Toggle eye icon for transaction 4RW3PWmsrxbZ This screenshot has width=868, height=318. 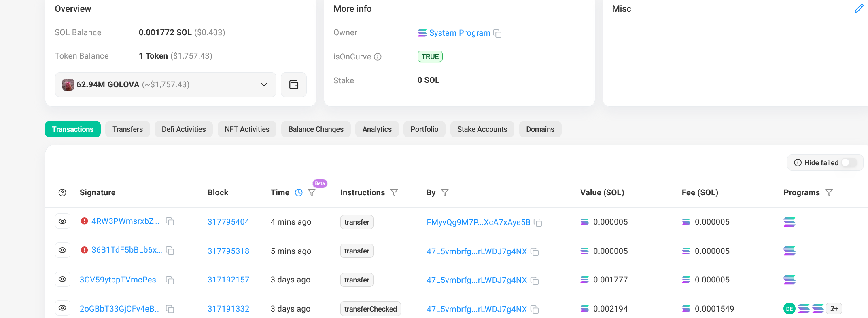click(63, 221)
